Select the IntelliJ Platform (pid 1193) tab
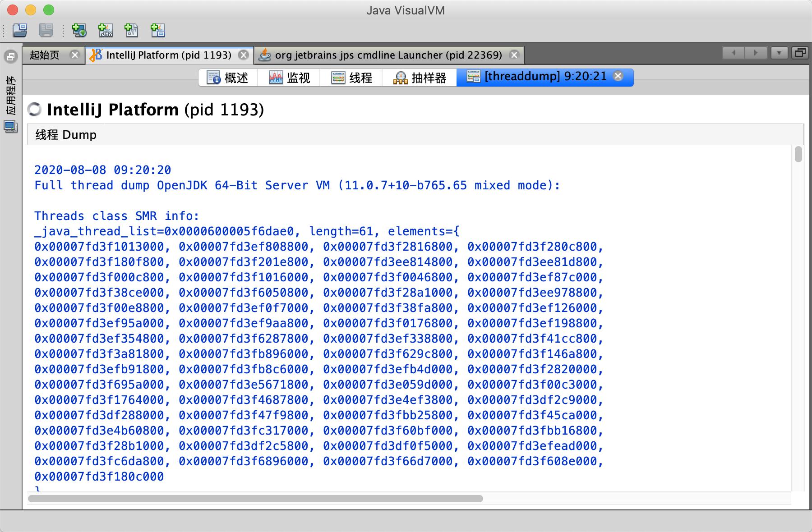This screenshot has height=532, width=812. (x=169, y=55)
